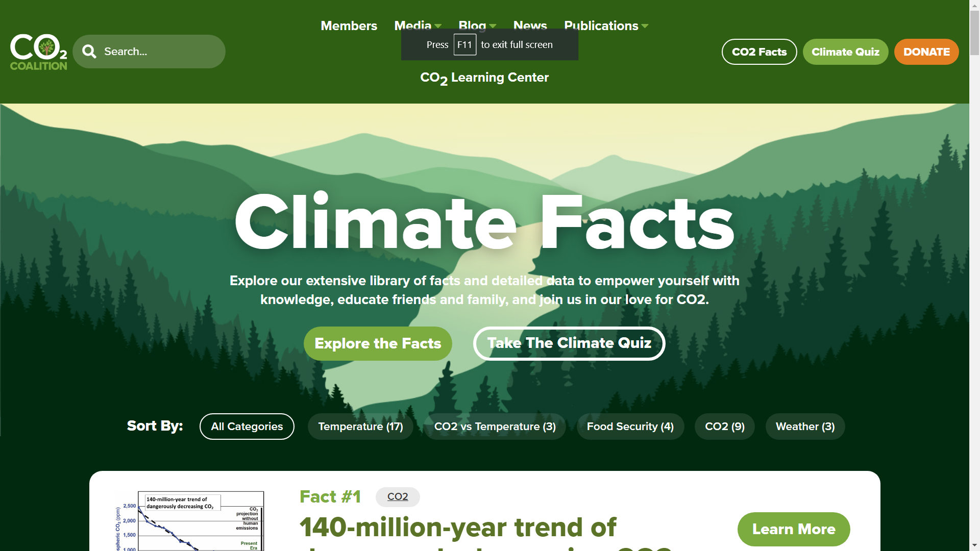Open the Fact #1 chart thumbnail
The height and width of the screenshot is (551, 980).
click(190, 520)
